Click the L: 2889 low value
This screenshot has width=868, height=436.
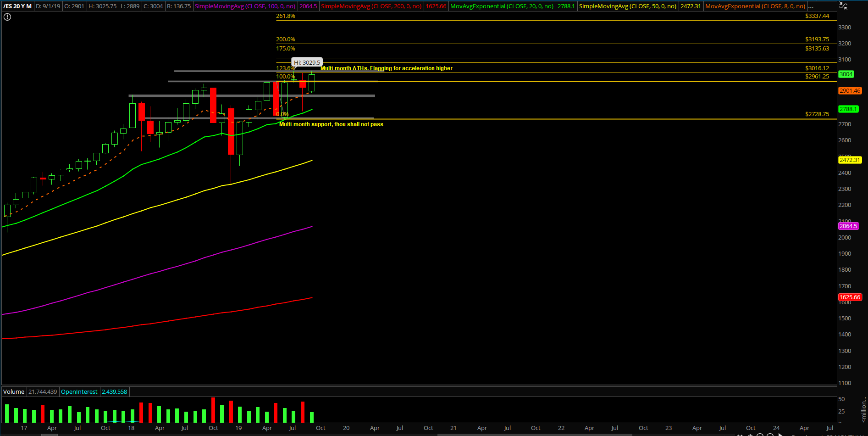[x=130, y=6]
